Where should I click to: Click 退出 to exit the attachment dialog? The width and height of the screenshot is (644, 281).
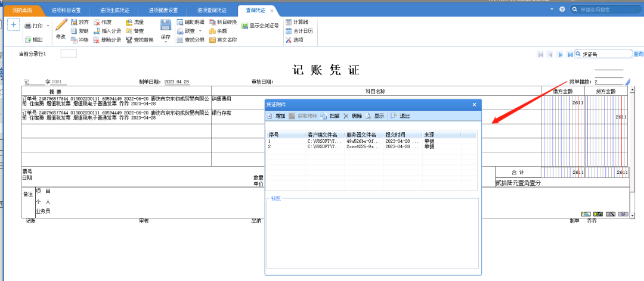point(401,116)
